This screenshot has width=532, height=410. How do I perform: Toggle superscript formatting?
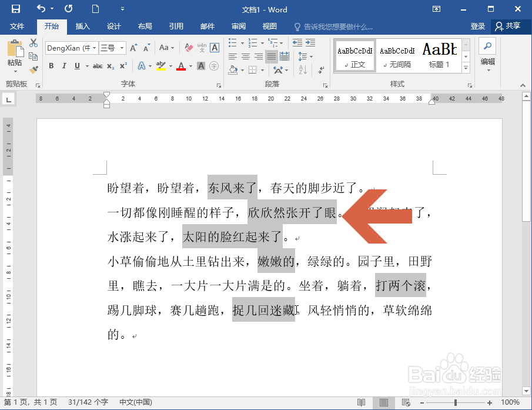[x=123, y=66]
